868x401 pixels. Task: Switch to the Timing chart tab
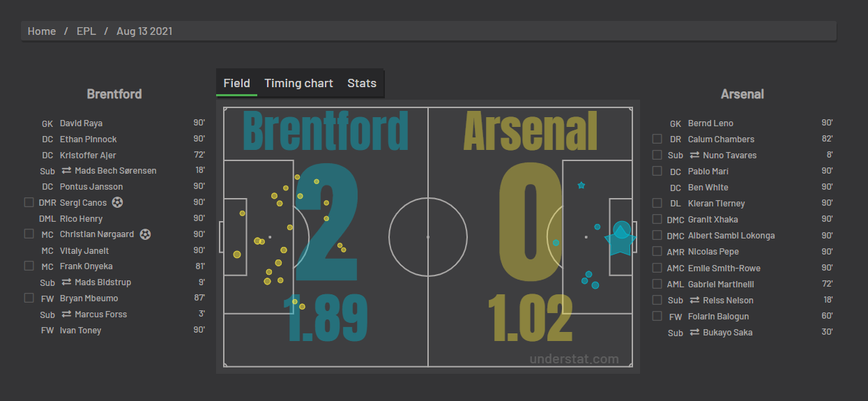click(298, 83)
